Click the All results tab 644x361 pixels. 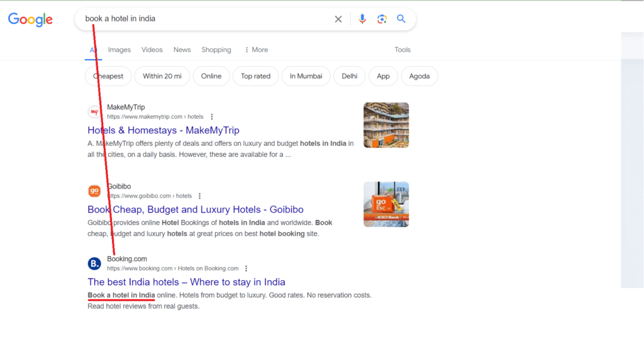[93, 50]
